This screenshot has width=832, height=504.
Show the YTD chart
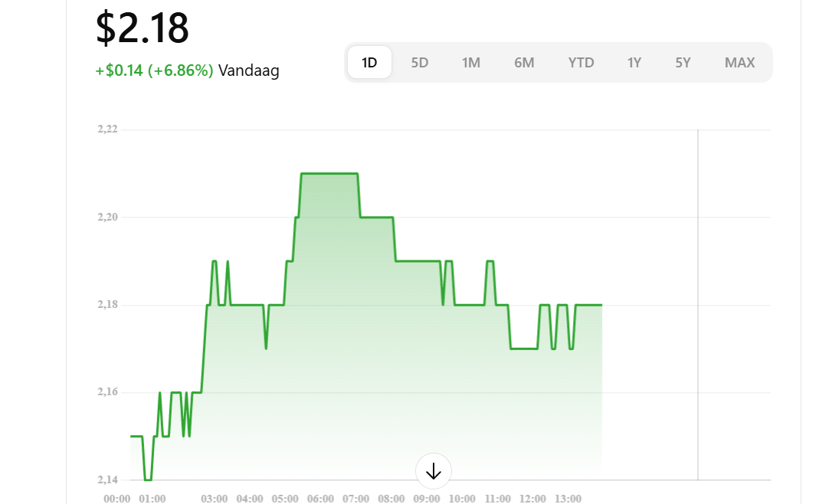pyautogui.click(x=581, y=62)
